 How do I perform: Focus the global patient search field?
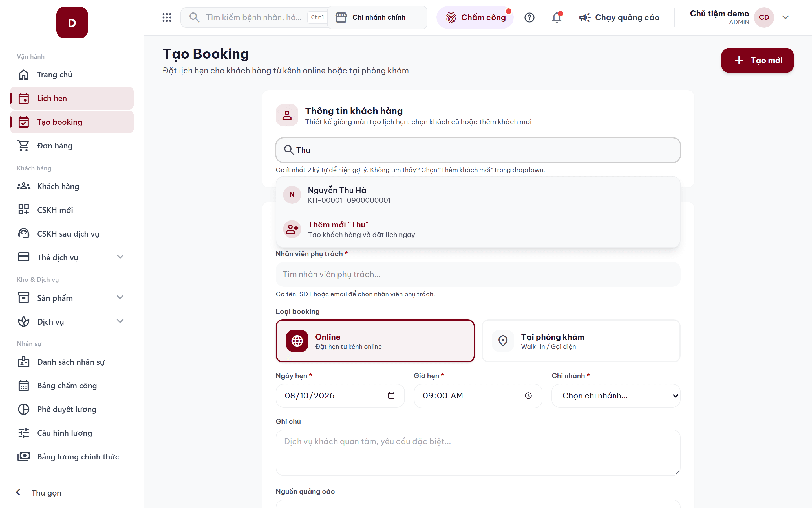(254, 17)
